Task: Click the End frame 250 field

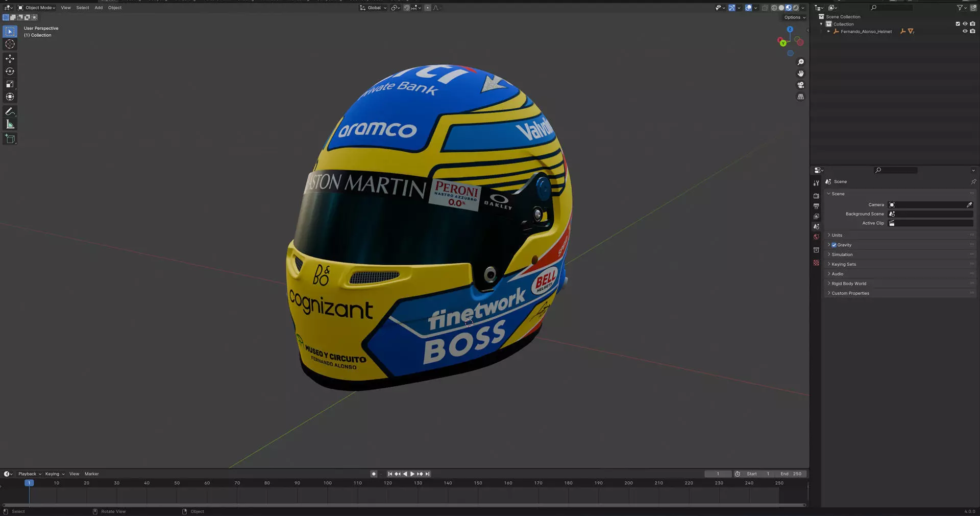Action: coord(791,474)
